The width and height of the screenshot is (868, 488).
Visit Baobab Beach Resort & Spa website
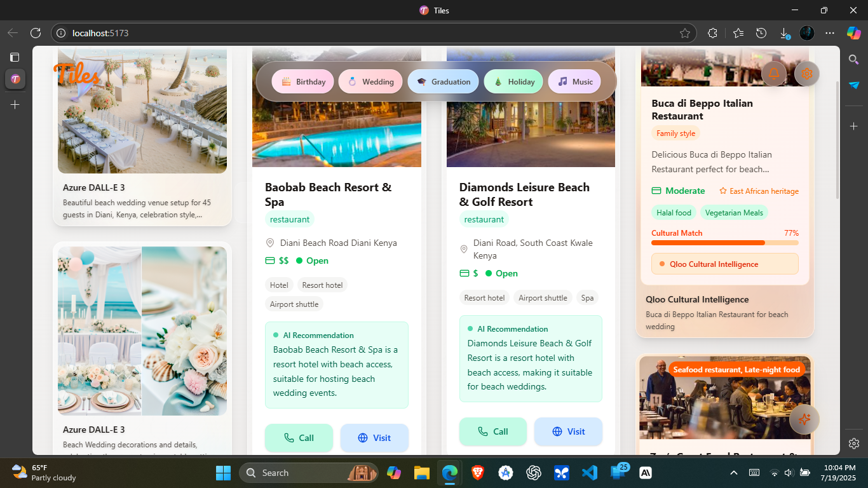374,438
